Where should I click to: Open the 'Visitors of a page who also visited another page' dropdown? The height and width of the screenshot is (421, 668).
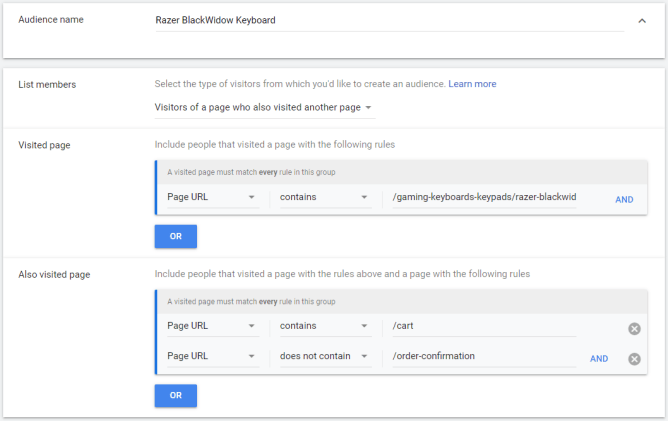point(265,107)
